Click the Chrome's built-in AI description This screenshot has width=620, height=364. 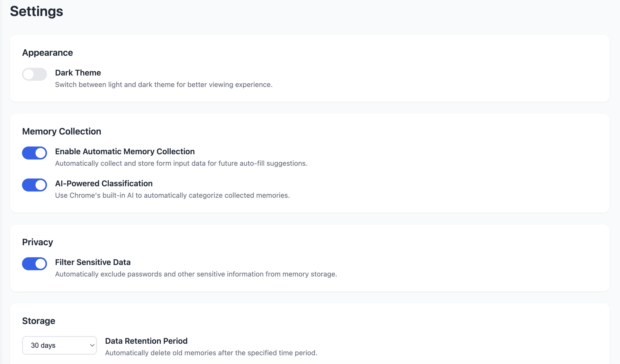coord(172,195)
